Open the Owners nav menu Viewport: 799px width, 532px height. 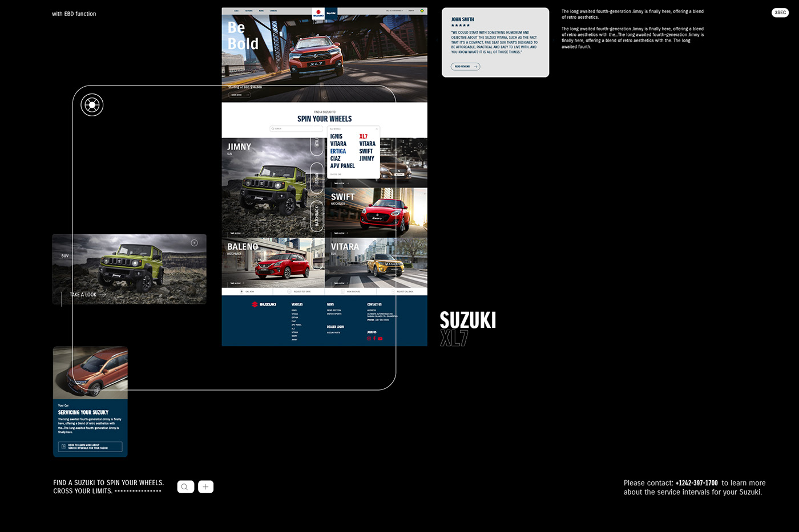tap(273, 11)
